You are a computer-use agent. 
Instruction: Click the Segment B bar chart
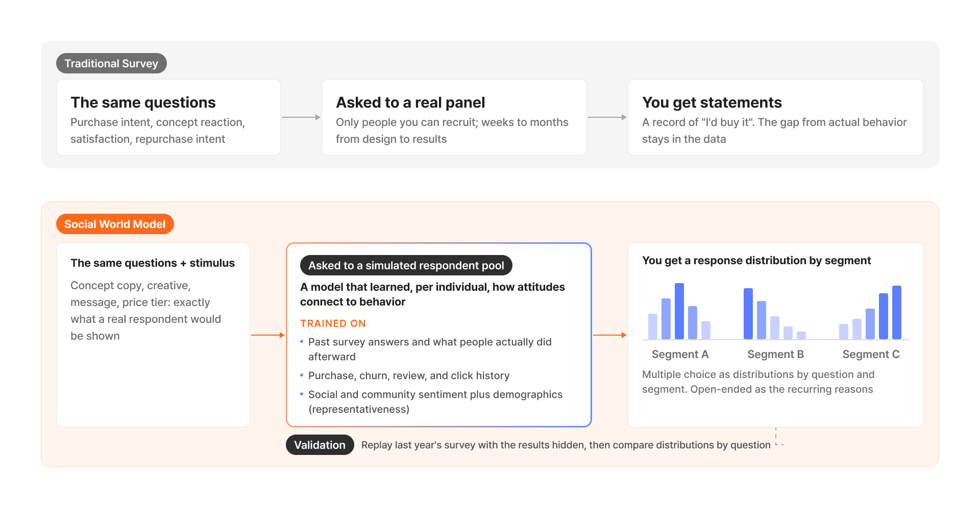775,314
